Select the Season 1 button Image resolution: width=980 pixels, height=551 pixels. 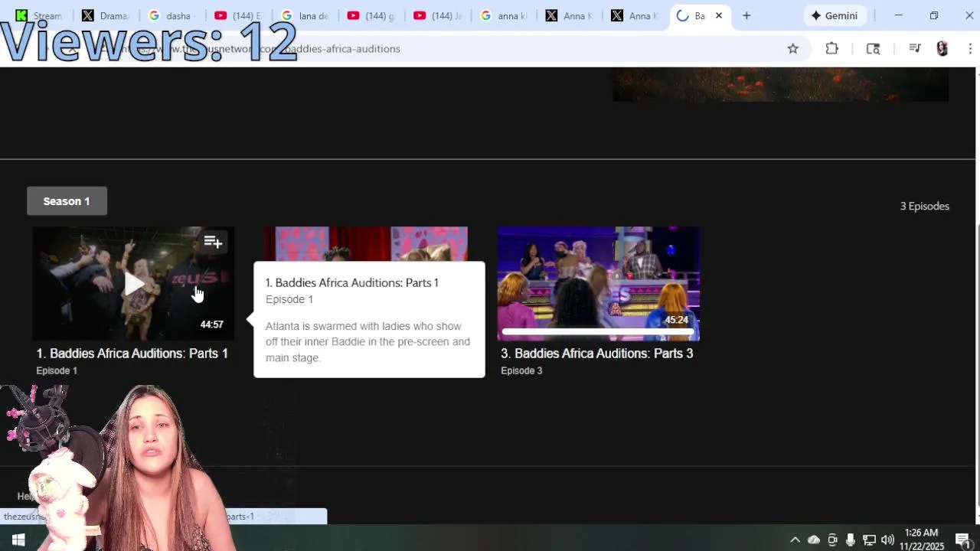pos(67,201)
